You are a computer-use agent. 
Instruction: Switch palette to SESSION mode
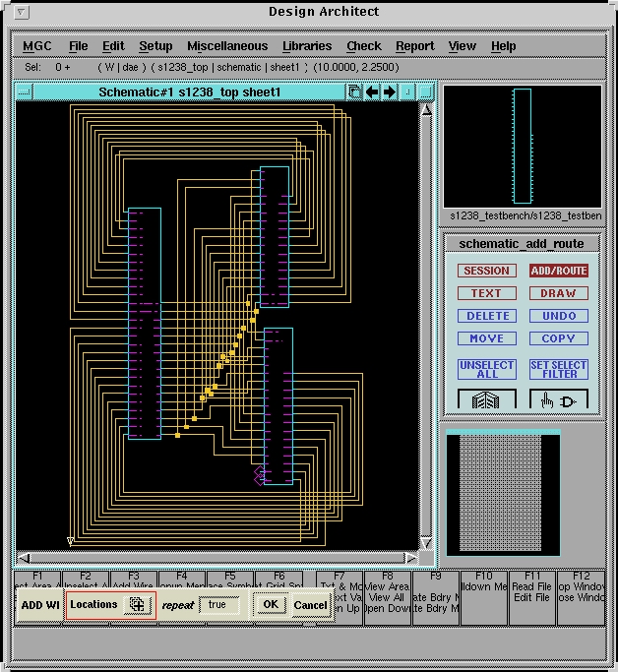[486, 271]
